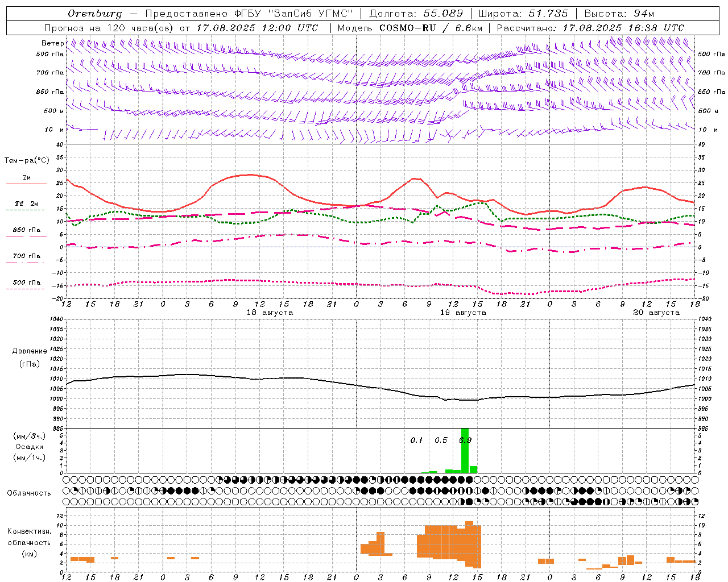This screenshot has height=582, width=728.
Task: Select the 'Предоставлено ФГБУ ЗапСиб УГМС' provider text
Action: [x=249, y=14]
